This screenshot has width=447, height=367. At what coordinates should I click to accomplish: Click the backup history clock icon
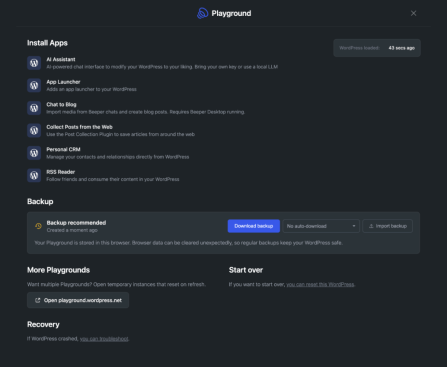[x=38, y=226]
